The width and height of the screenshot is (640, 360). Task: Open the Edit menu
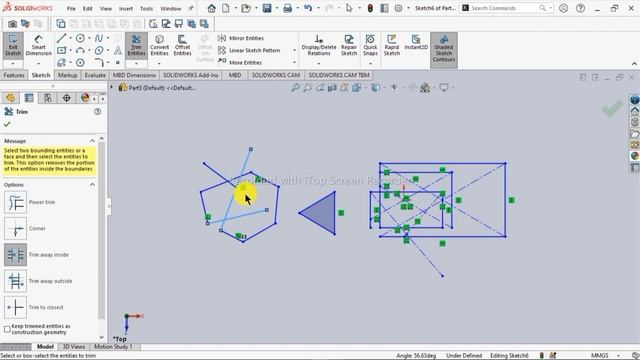point(87,9)
